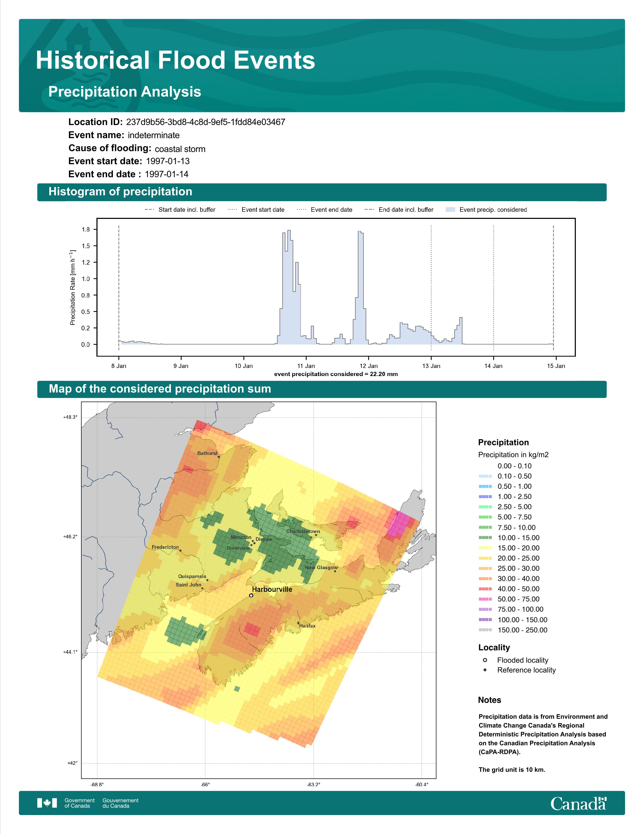Viewport: 644px width, 834px height.
Task: Click the coastal storm cause text
Action: (x=180, y=149)
